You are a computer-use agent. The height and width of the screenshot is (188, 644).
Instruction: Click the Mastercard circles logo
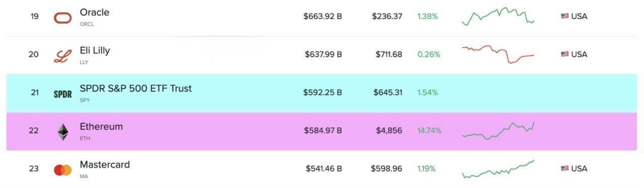(x=63, y=170)
